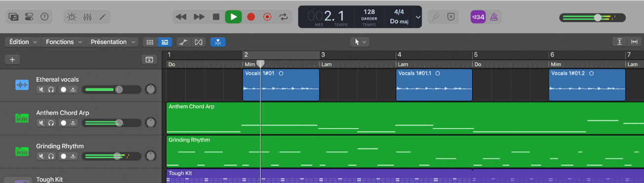Open the Édition menu
Screen dimensions: 644x183
coord(23,42)
